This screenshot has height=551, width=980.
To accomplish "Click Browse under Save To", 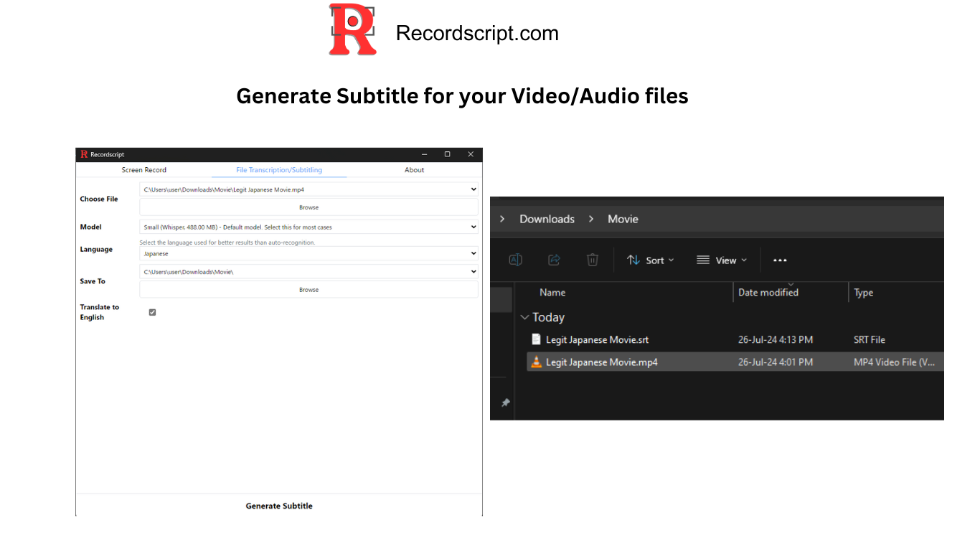I will click(x=308, y=290).
